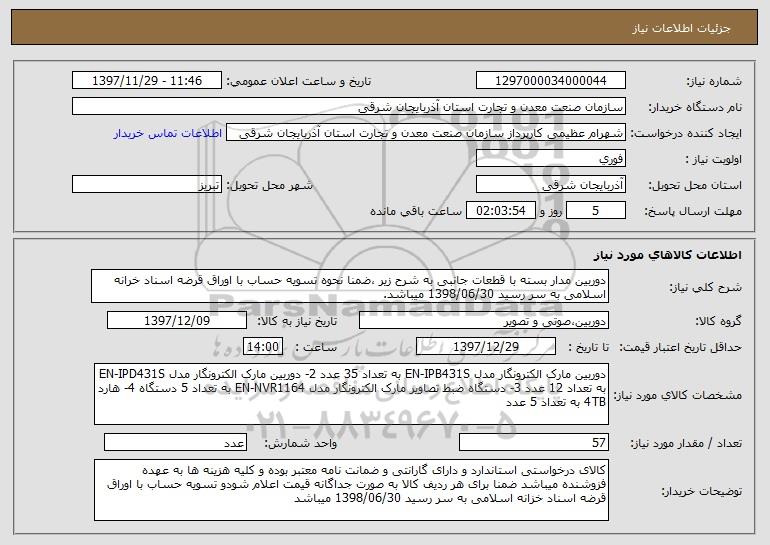770x545 pixels.
Task: Click the label تعداد / مقدار مورد نیاز
Action: tap(686, 444)
